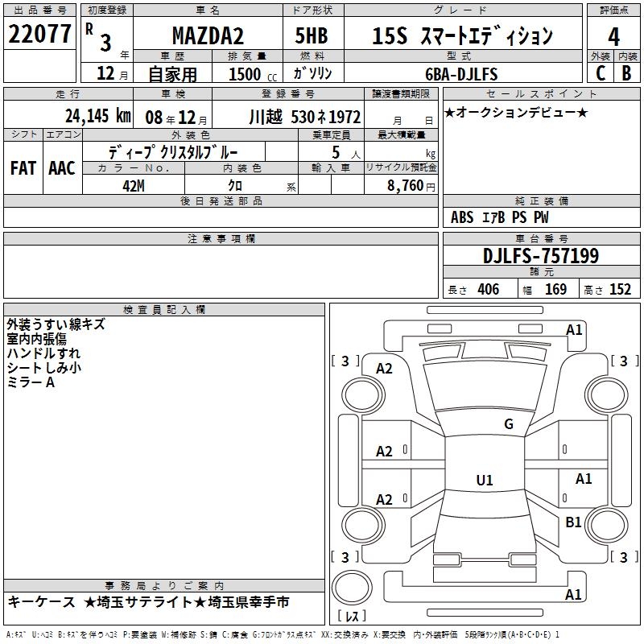Click the 事務局よりご案内 header
This screenshot has width=644, height=644.
click(164, 586)
